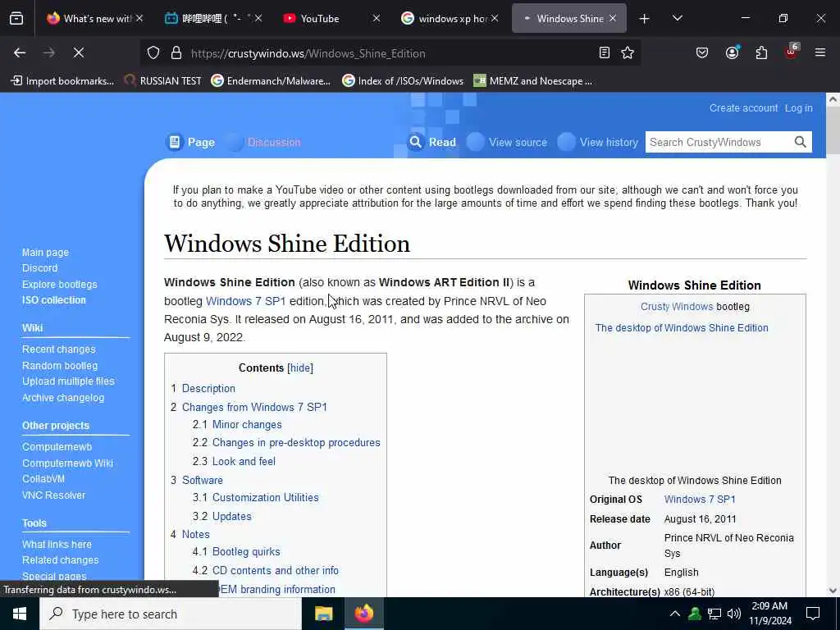
Task: Open the Explore bootlegs sidebar link
Action: (x=59, y=285)
